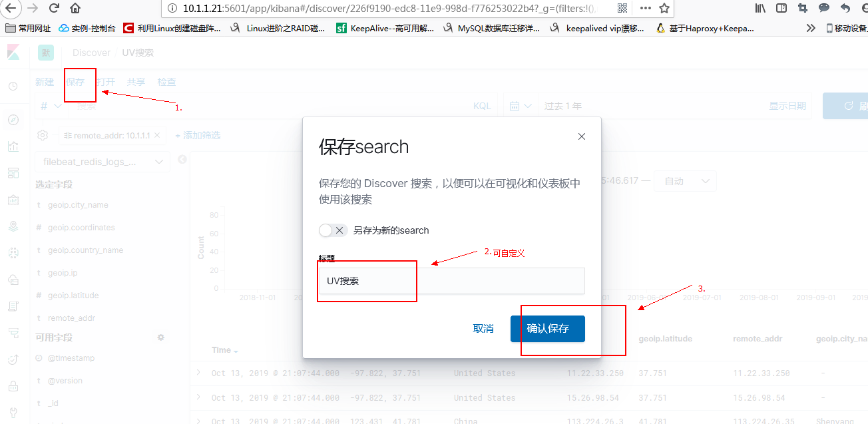Reload the page with refresh icon
Screen dimensions: 868x424
pos(55,9)
